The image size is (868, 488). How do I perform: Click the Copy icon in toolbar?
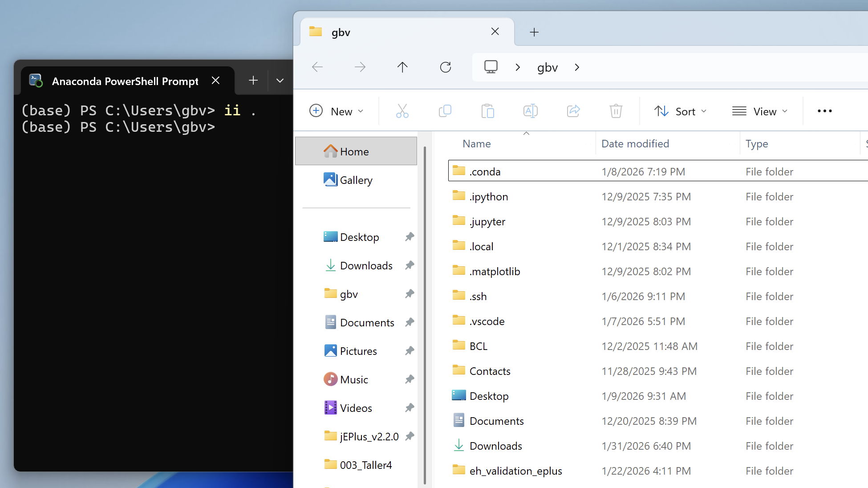(445, 111)
